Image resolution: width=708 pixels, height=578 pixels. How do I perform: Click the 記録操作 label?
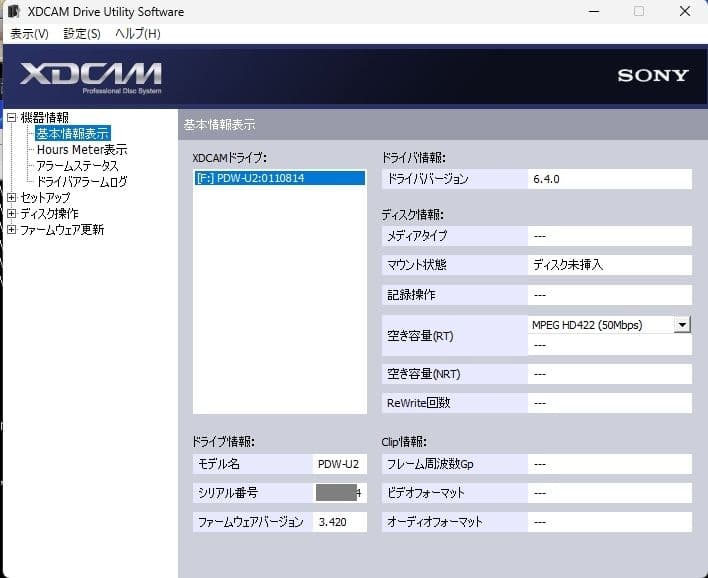411,295
